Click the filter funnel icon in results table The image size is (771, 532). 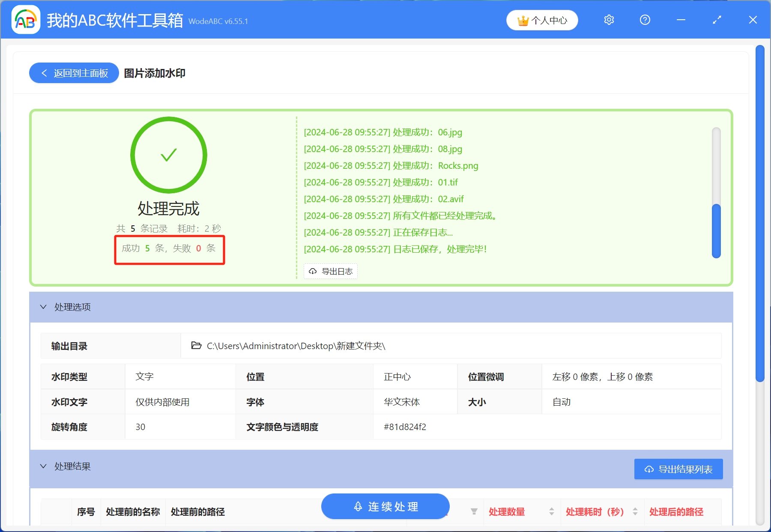474,511
